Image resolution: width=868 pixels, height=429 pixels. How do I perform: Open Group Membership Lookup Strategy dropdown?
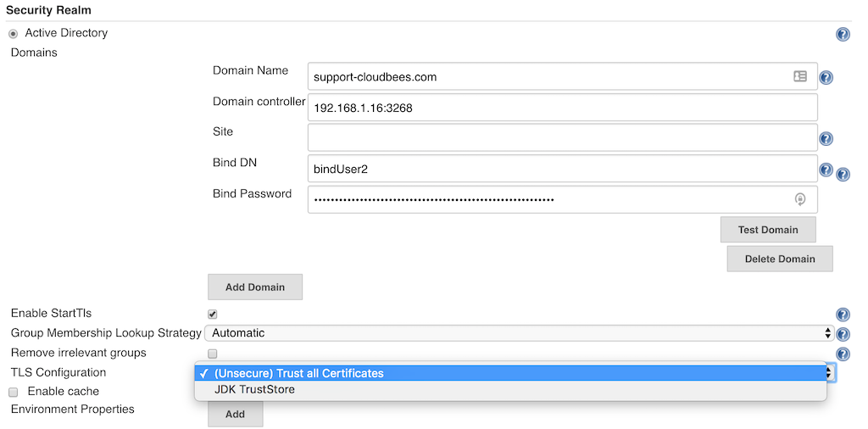tap(520, 333)
